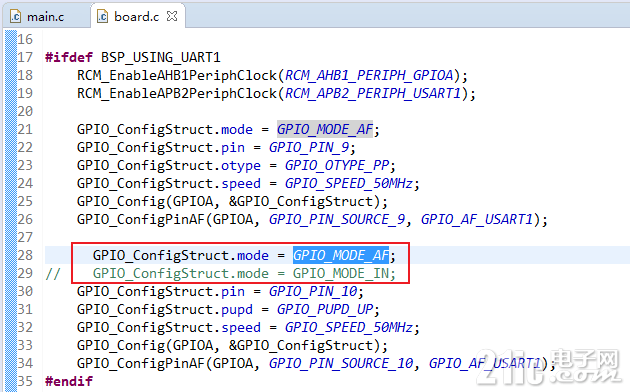The image size is (630, 392).
Task: Click GPIO_MODE_AF on line 21
Action: [x=325, y=129]
